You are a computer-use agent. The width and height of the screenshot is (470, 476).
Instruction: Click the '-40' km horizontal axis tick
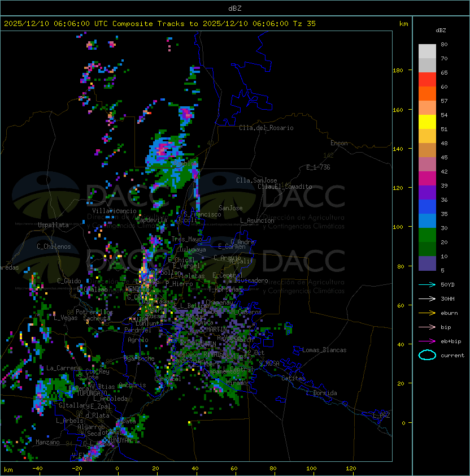(x=37, y=469)
